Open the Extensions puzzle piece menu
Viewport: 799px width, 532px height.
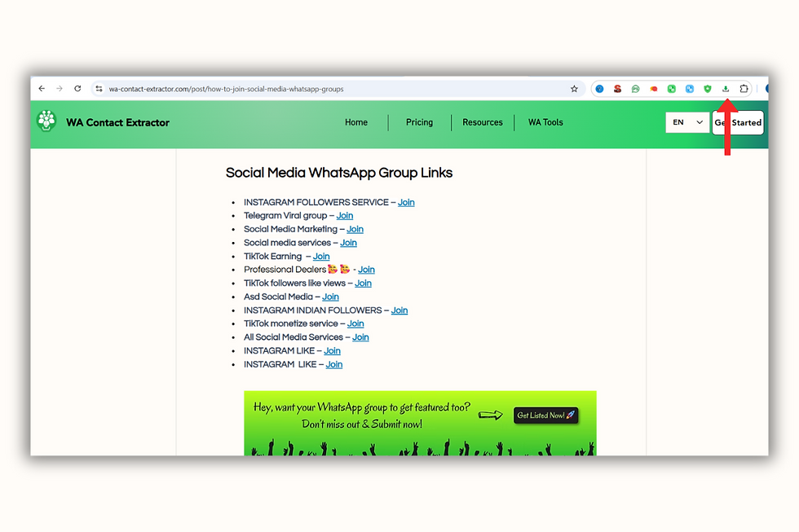pos(744,89)
